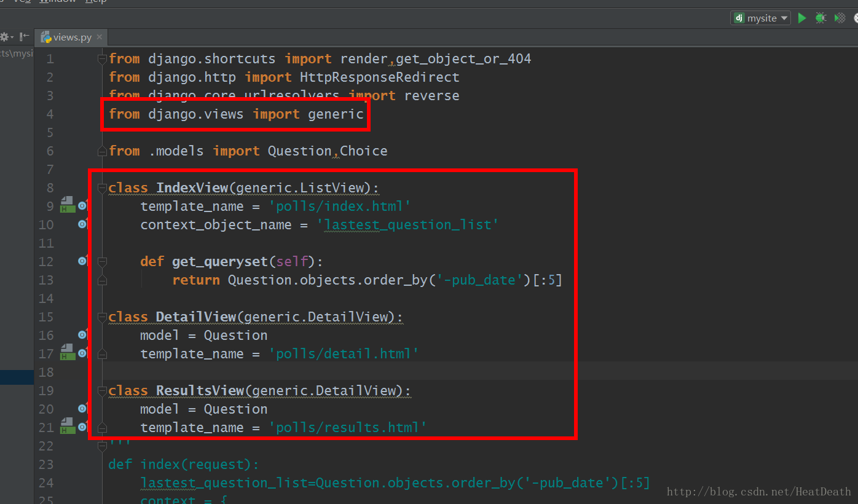
Task: Click the override marker on line 20
Action: pos(82,409)
